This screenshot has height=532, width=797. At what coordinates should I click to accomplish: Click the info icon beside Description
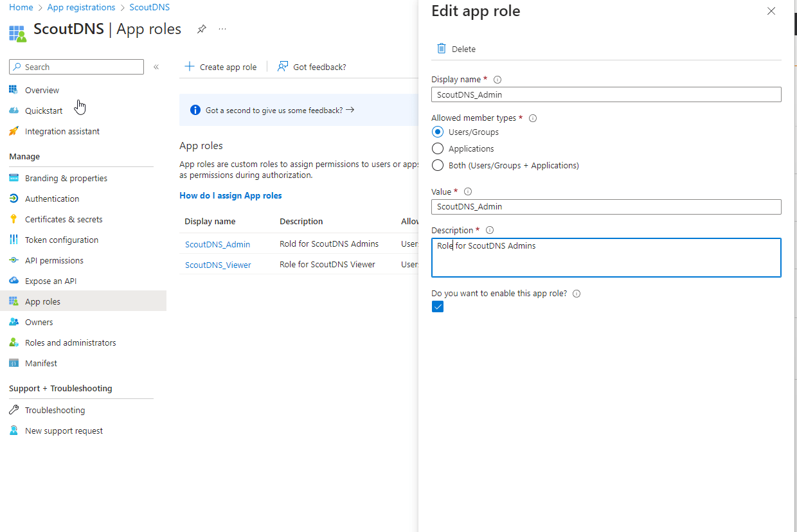click(489, 230)
